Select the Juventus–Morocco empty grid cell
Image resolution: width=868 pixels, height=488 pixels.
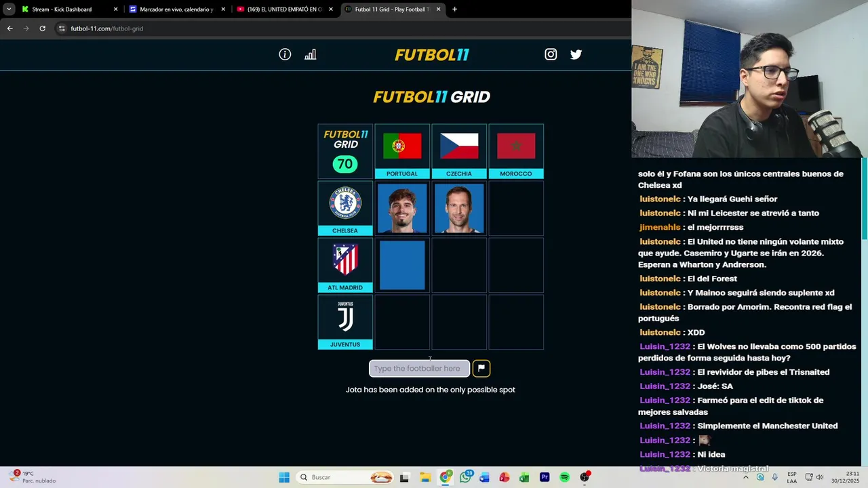(x=516, y=322)
